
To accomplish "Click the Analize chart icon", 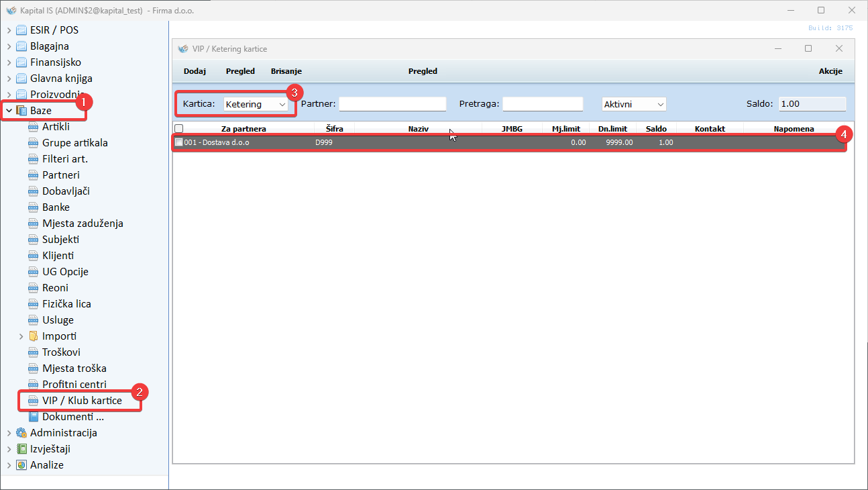I will [x=21, y=465].
